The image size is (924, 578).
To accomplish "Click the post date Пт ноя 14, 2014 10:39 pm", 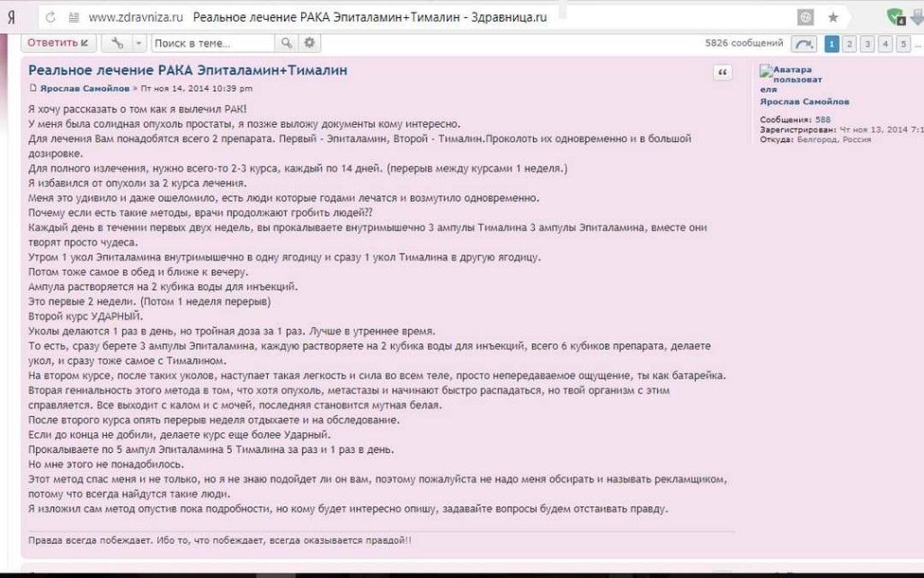I will click(196, 88).
